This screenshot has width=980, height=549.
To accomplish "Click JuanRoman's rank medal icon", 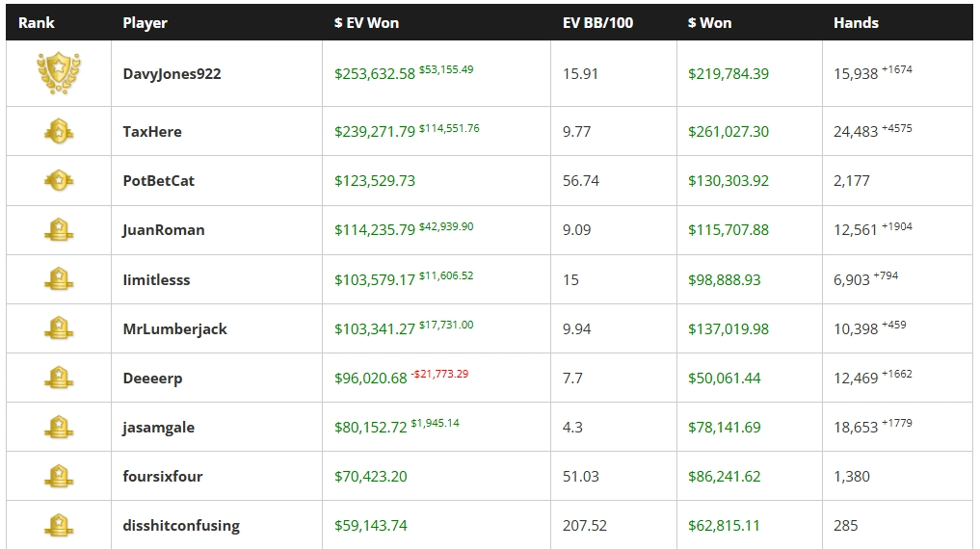I will click(x=59, y=230).
